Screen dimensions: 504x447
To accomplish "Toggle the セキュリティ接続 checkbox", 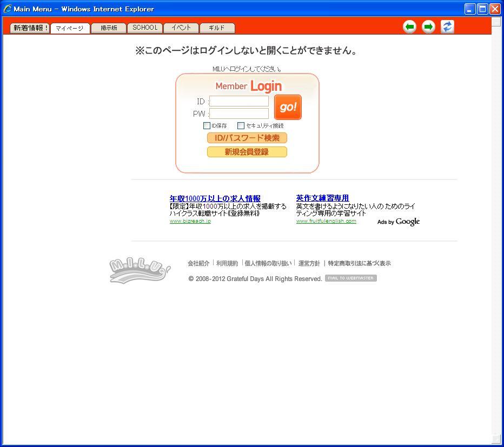I will [241, 125].
